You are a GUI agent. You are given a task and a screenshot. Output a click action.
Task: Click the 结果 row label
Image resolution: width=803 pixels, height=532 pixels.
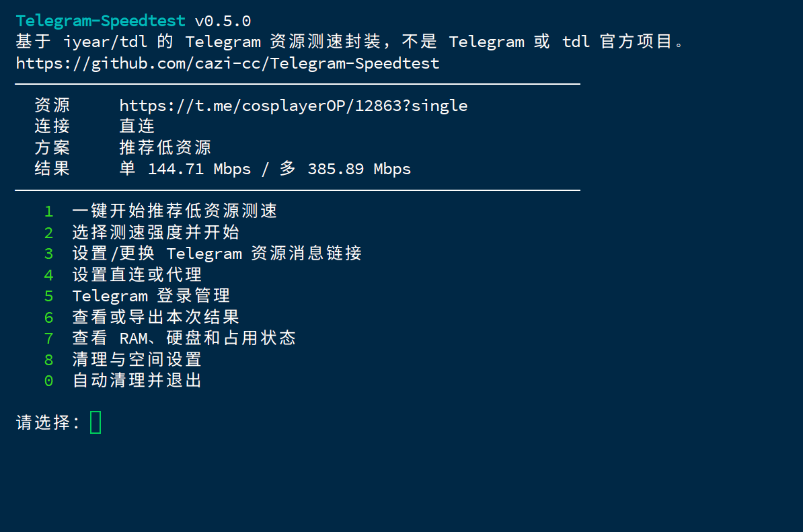tap(52, 169)
